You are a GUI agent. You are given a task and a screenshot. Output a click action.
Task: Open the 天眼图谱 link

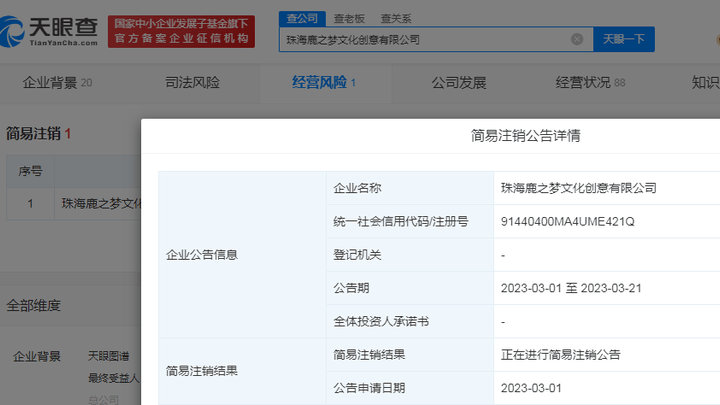[108, 356]
